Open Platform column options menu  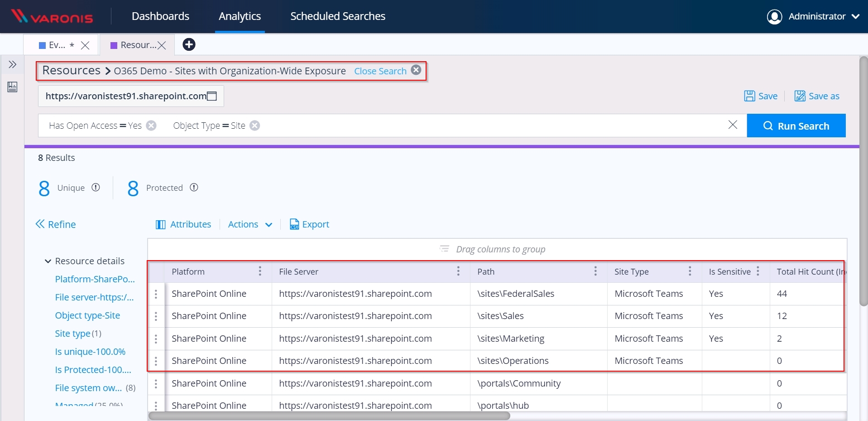click(x=260, y=271)
